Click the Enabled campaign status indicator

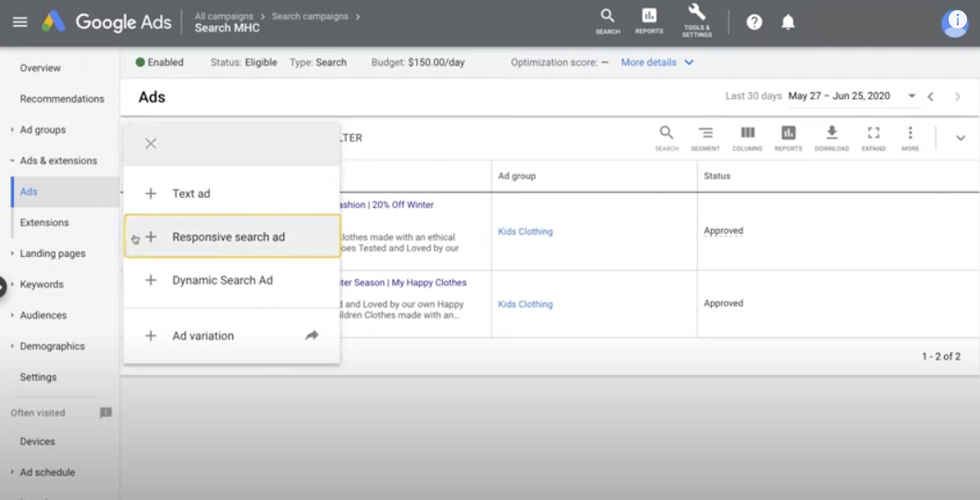[x=159, y=63]
